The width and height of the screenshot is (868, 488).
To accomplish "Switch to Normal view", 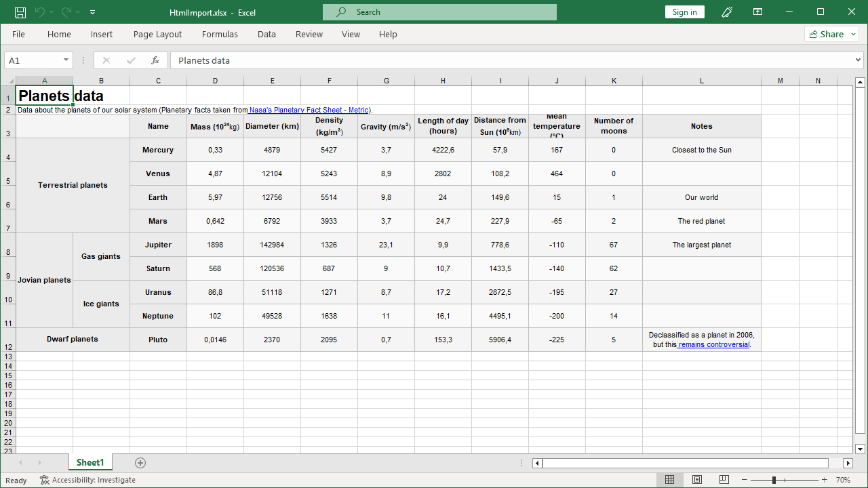I will [x=669, y=480].
